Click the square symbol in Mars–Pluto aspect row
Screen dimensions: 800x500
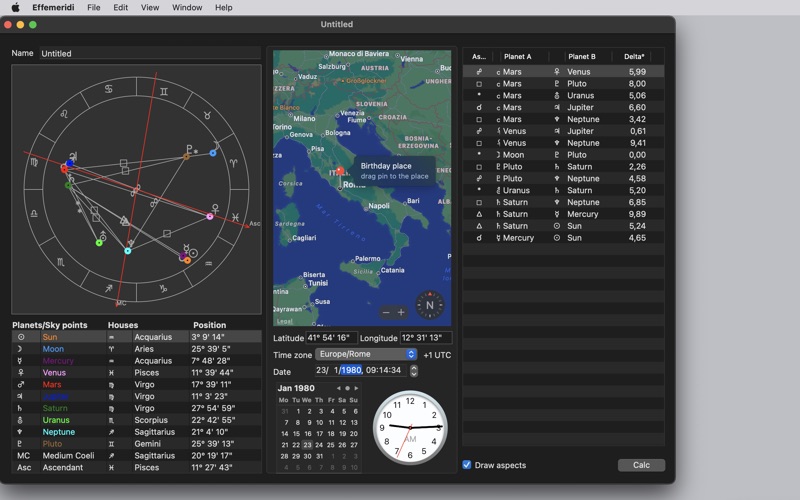tap(479, 84)
